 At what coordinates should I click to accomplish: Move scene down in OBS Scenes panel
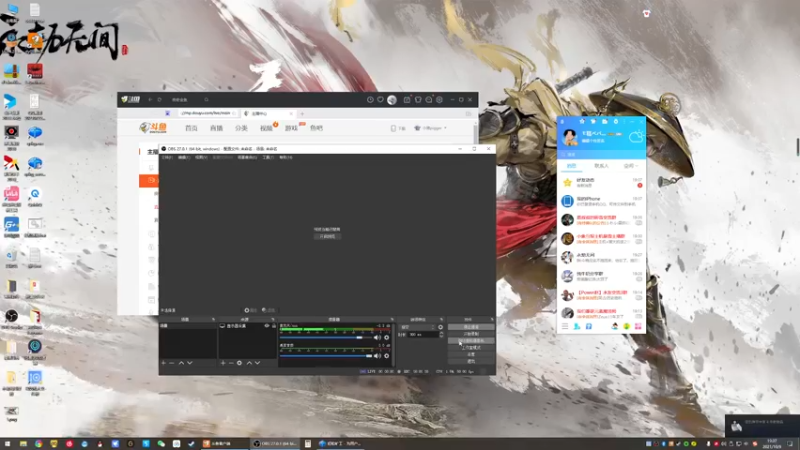[x=190, y=363]
